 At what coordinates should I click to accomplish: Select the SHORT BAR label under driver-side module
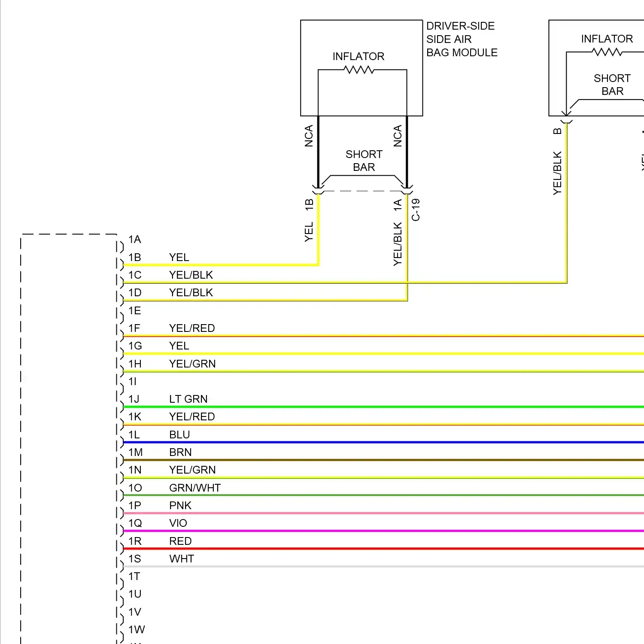click(364, 161)
